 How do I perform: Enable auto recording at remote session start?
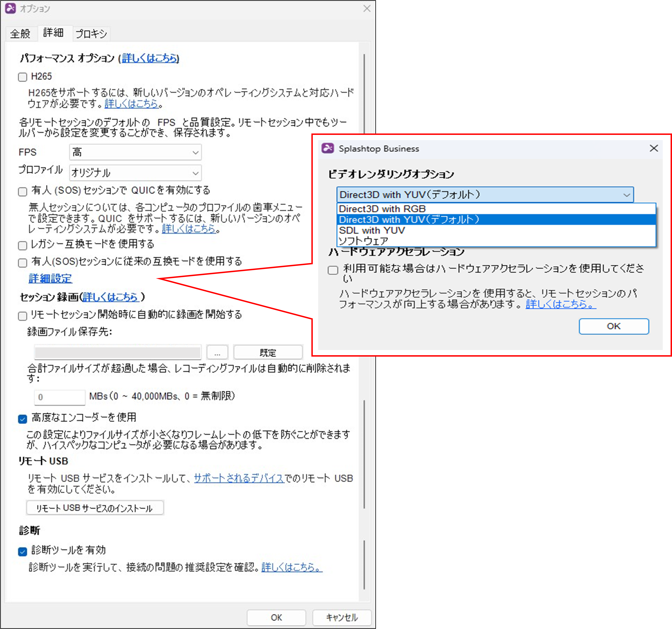point(22,316)
